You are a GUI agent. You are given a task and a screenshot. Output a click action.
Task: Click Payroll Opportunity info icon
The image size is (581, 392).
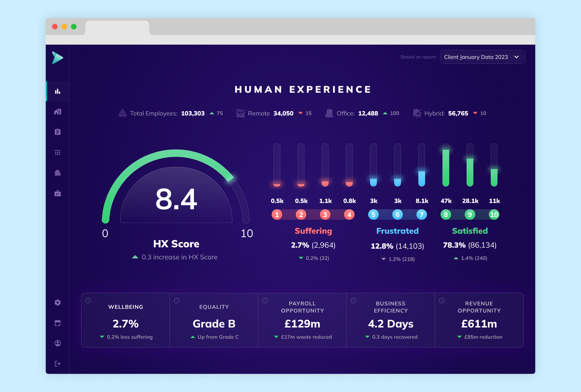tap(265, 301)
